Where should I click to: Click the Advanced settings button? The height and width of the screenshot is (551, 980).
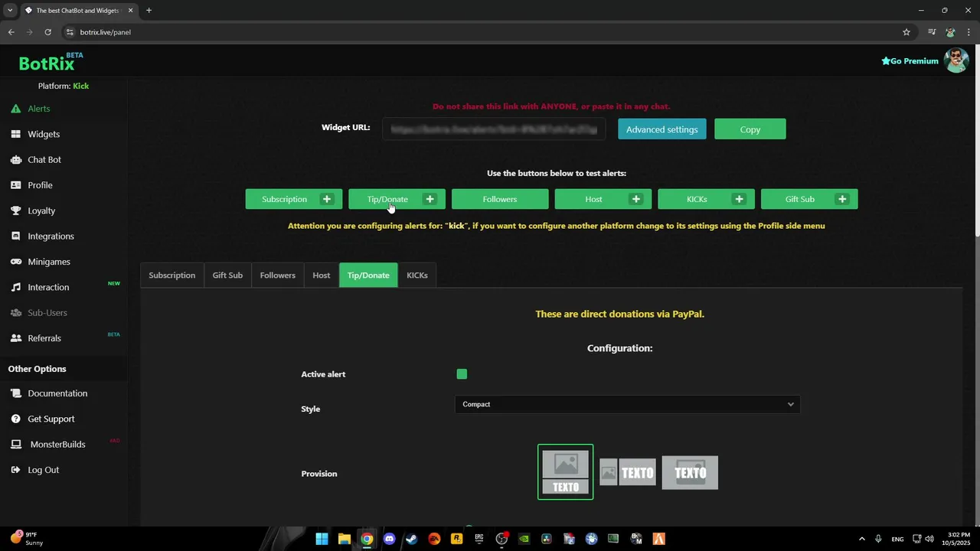pyautogui.click(x=662, y=129)
